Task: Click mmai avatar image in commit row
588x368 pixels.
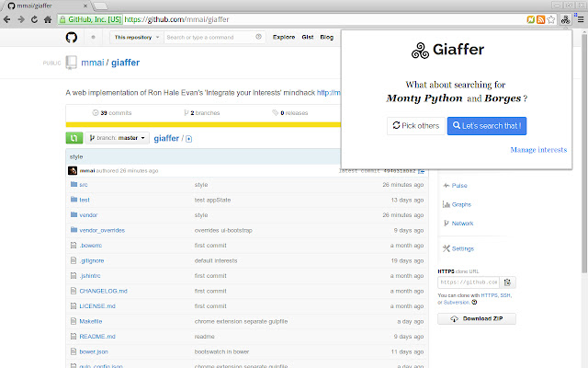Action: click(x=73, y=170)
